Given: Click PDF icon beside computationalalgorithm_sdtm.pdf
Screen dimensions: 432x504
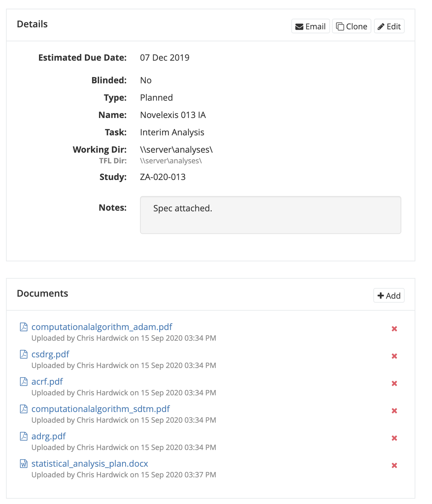Looking at the screenshot, I should pyautogui.click(x=24, y=409).
